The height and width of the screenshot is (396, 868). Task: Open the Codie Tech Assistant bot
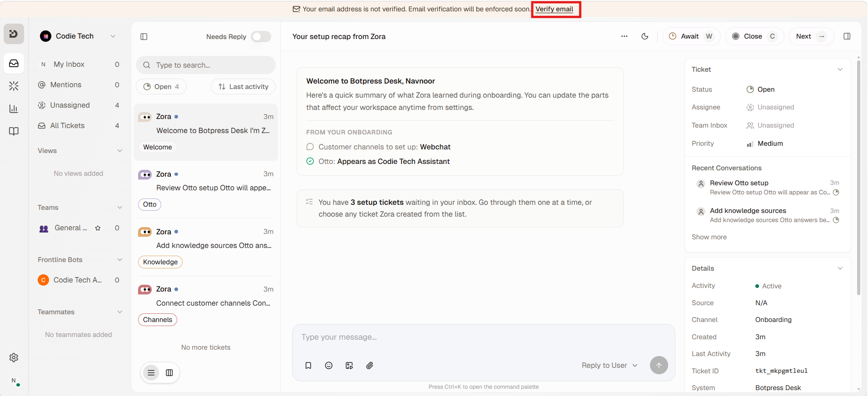click(79, 280)
